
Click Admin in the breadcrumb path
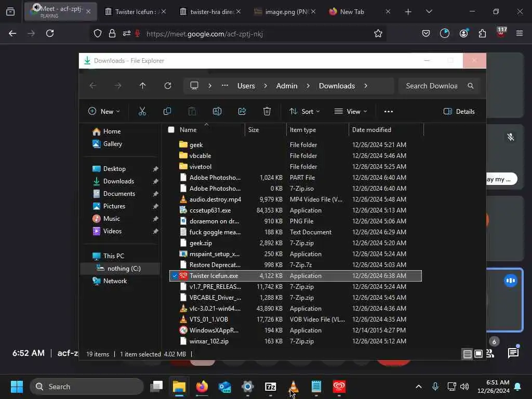(x=287, y=86)
